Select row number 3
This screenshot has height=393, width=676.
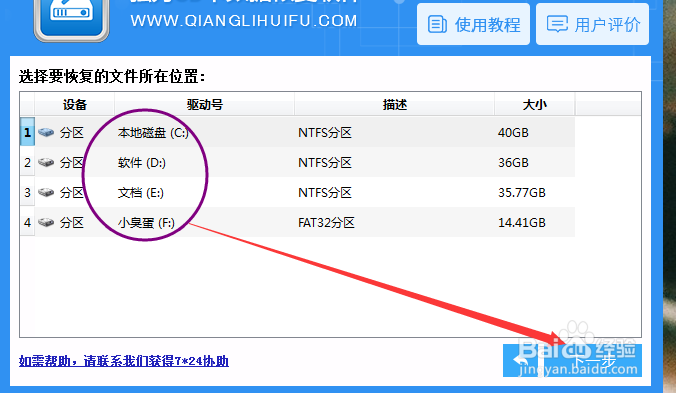tap(27, 192)
